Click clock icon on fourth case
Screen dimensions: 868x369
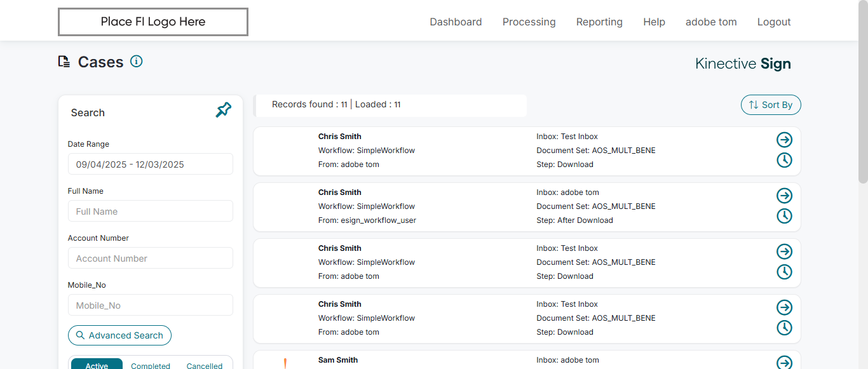(x=785, y=328)
